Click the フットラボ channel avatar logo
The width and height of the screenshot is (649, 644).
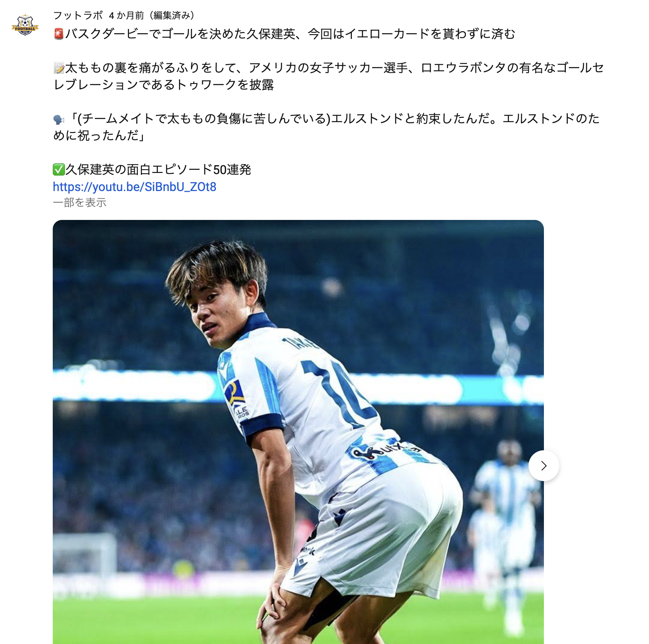[x=25, y=25]
